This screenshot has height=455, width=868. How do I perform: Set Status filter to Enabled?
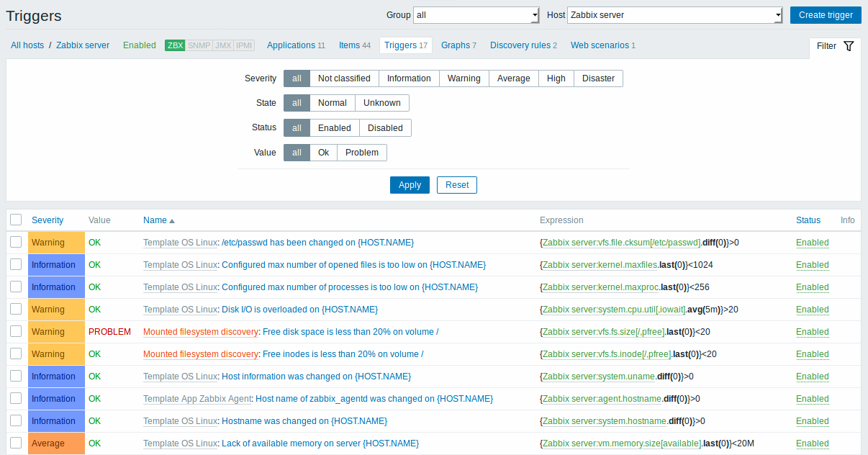(335, 127)
